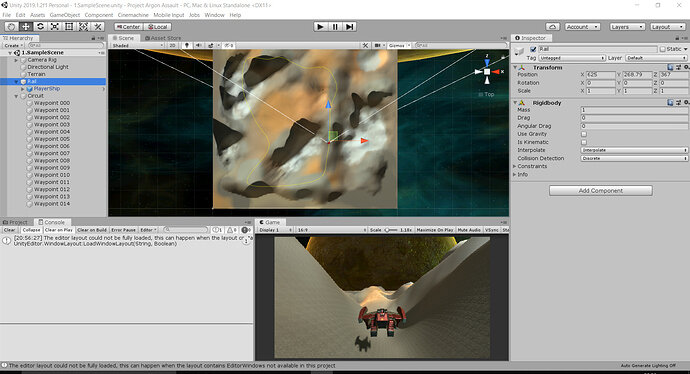Lock the Inspector panel padlock icon

tap(678, 38)
